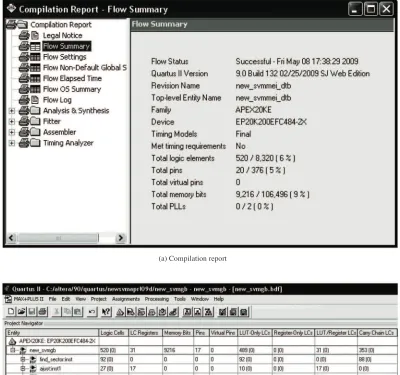Click the Undo arrow toolbar icon
The image size is (400, 375).
click(92, 312)
